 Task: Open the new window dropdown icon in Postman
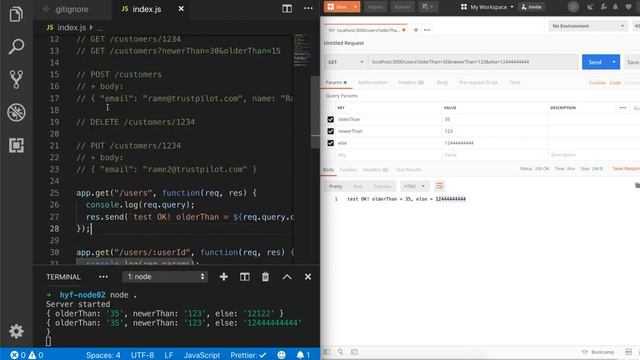428,7
